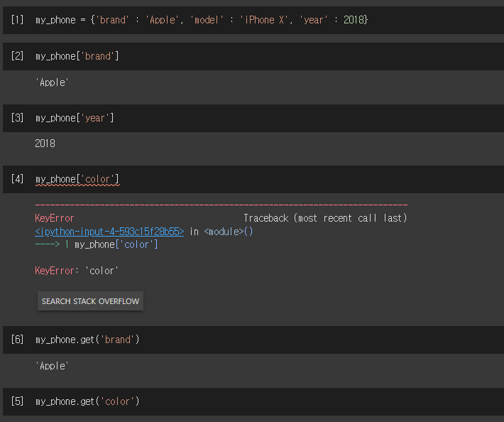504x422 pixels.
Task: Run cell with execution count [4]
Action: [17, 179]
